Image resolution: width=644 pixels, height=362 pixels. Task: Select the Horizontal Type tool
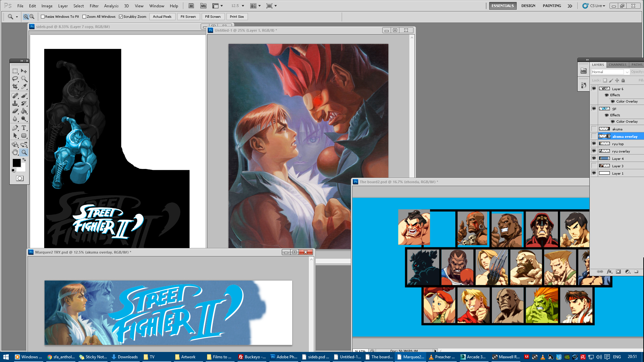24,128
